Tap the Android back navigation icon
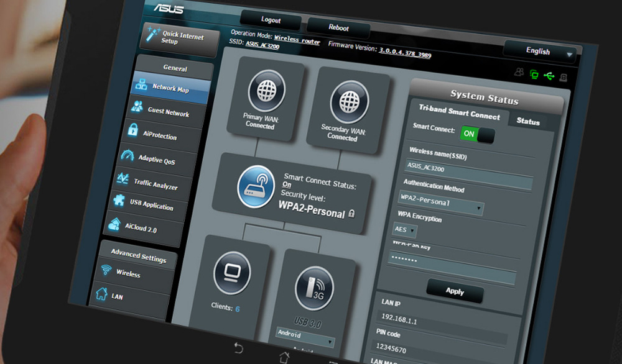The height and width of the screenshot is (364, 622). pos(238,347)
